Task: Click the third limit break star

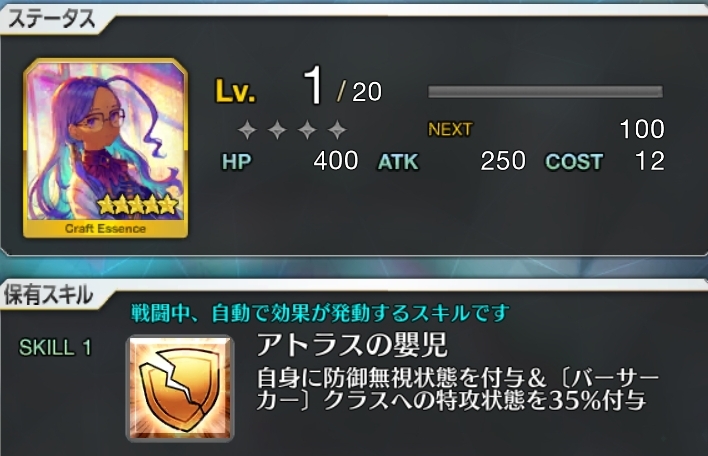Action: click(307, 130)
